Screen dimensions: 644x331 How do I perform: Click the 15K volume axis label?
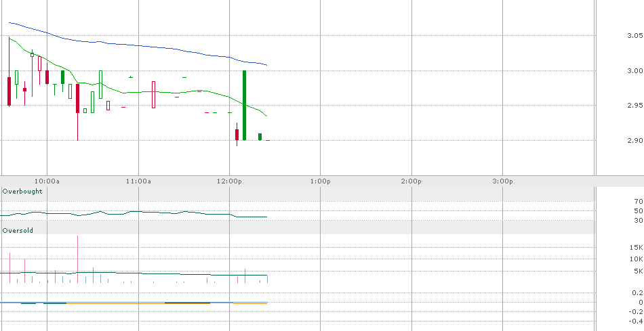coord(636,247)
